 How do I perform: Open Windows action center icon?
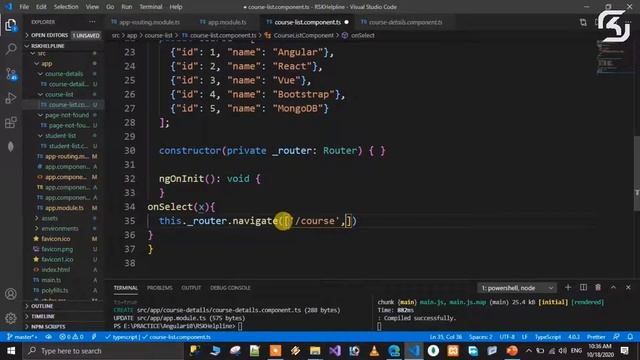(x=624, y=351)
